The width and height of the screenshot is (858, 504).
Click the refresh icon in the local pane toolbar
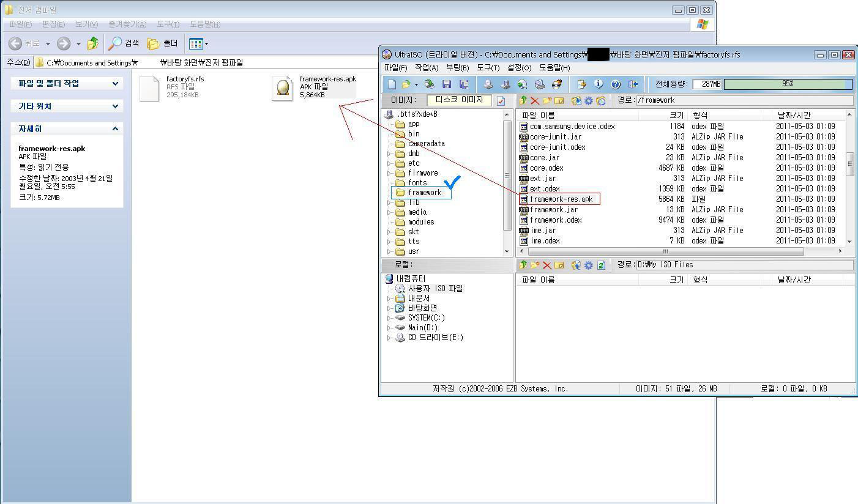pos(601,265)
